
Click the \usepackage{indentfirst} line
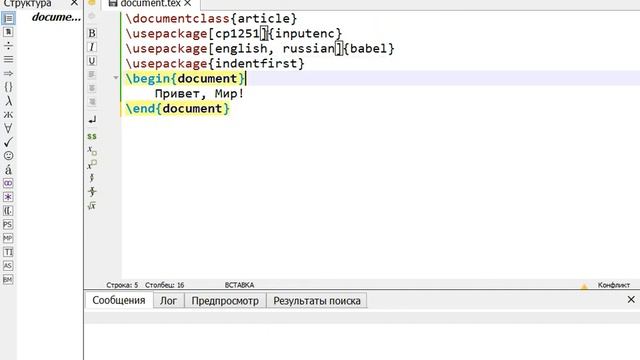pos(215,64)
